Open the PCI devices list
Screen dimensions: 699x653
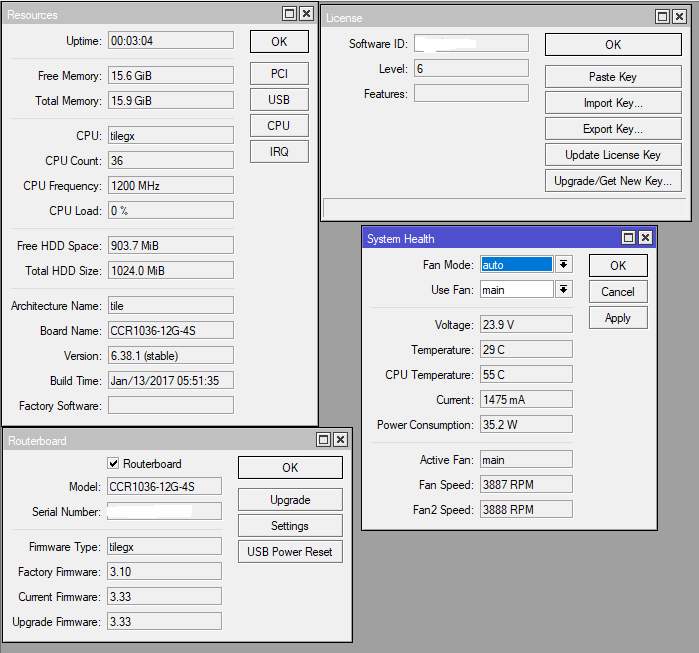click(279, 74)
